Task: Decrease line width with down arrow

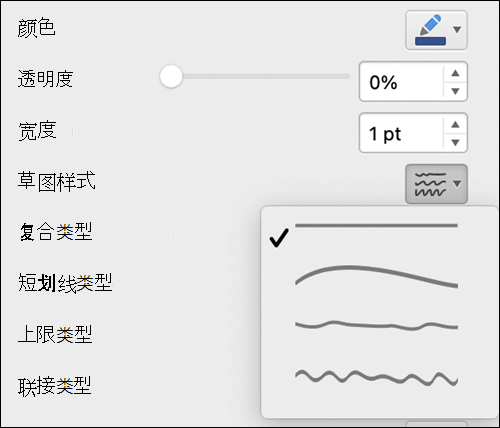Action: coord(455,142)
